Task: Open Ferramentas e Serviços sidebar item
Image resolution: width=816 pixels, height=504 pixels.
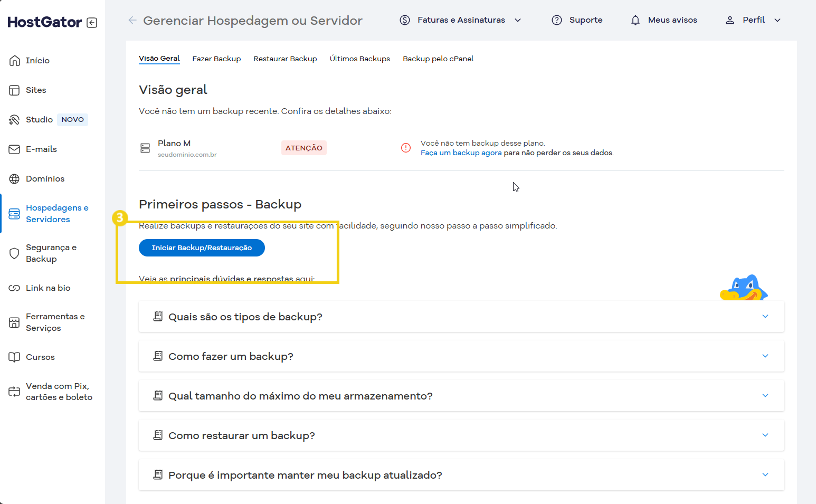Action: (x=55, y=322)
